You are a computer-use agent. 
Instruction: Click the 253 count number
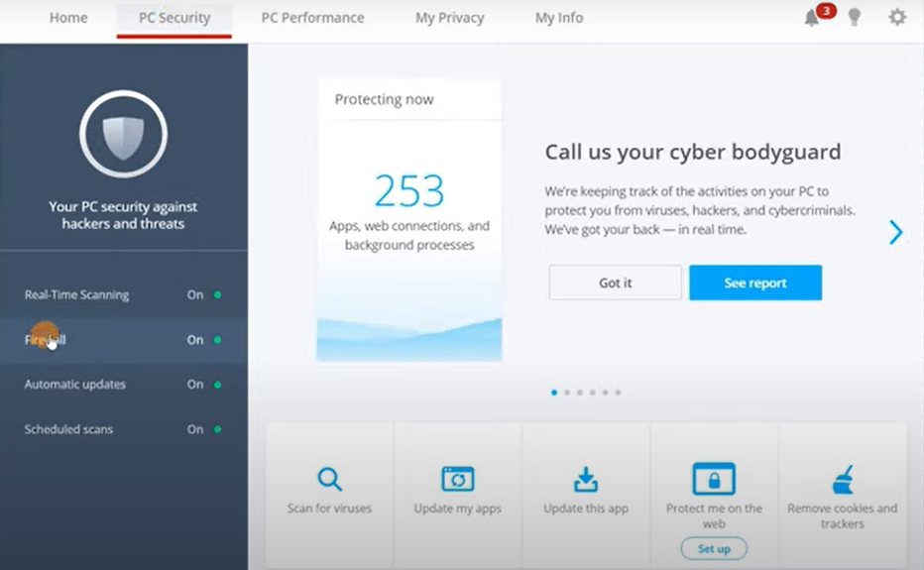(409, 190)
